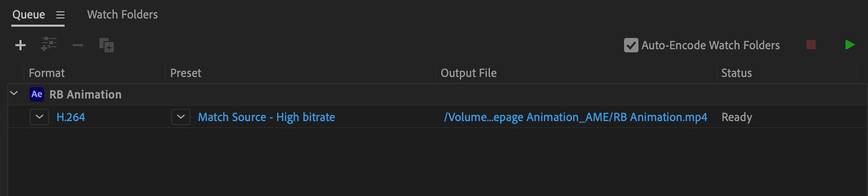Click the H.264 format link

[x=71, y=117]
